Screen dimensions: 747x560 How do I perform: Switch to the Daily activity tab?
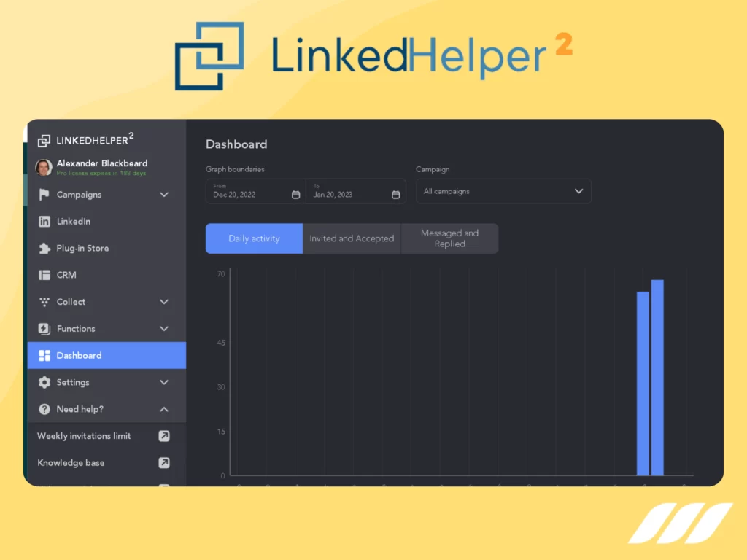254,238
